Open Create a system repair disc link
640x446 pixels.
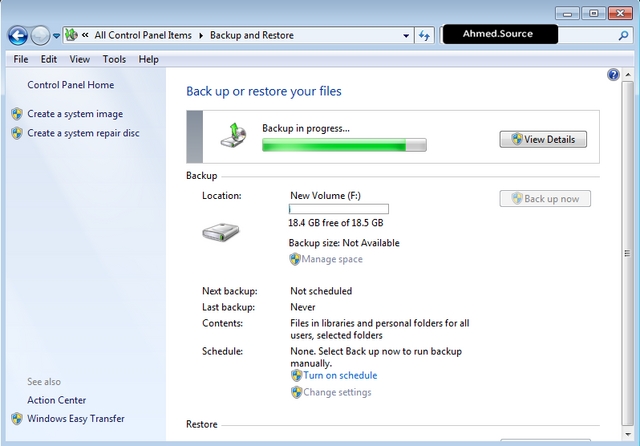click(83, 133)
